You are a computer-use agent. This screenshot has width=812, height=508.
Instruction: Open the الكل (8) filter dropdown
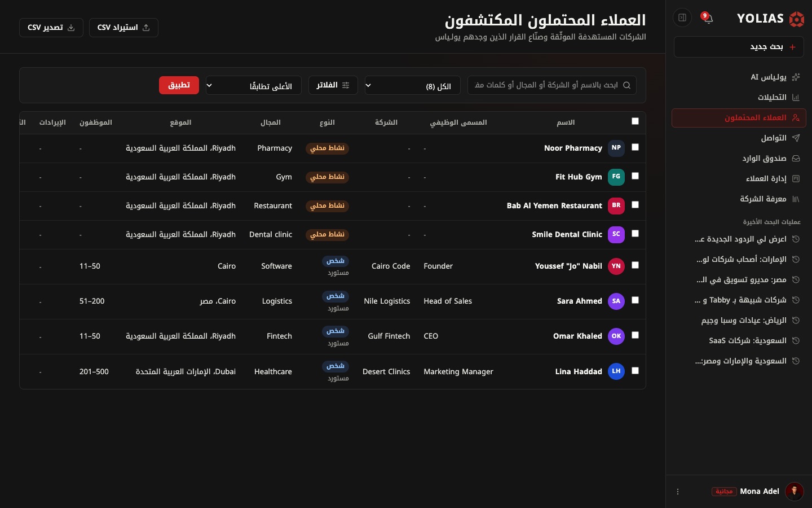pos(412,86)
